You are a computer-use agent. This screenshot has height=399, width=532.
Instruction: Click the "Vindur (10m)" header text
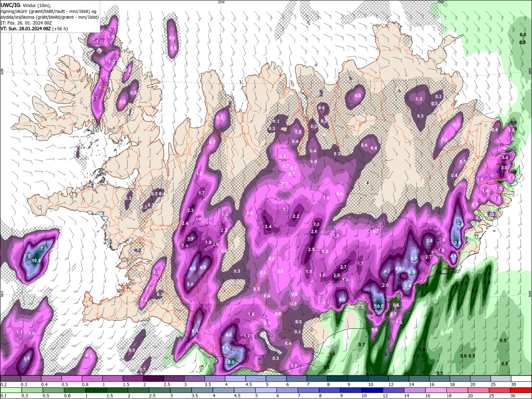click(36, 5)
